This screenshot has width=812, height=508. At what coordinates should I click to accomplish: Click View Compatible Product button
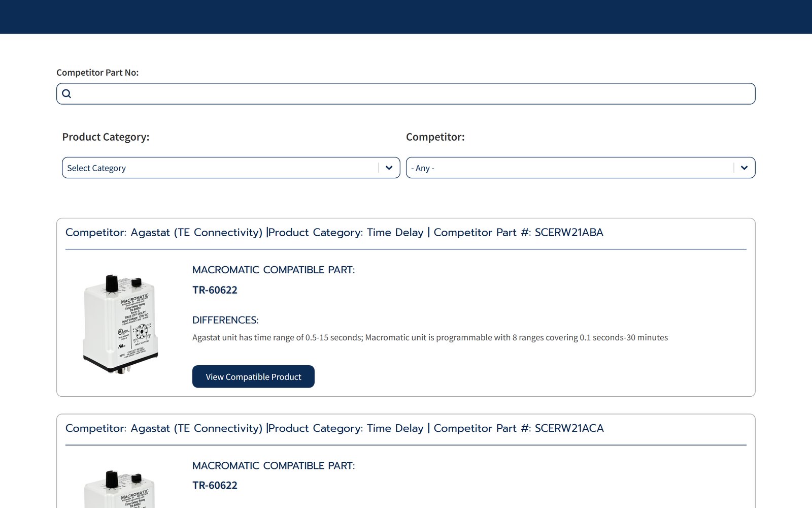253,376
